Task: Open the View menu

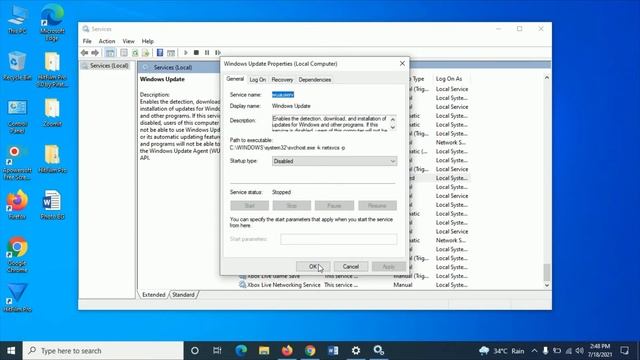Action: pyautogui.click(x=128, y=41)
